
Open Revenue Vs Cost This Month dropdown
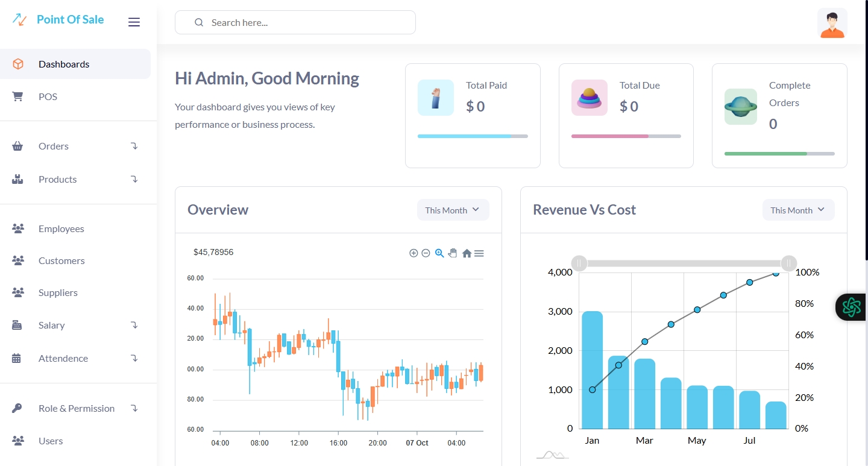click(x=798, y=210)
